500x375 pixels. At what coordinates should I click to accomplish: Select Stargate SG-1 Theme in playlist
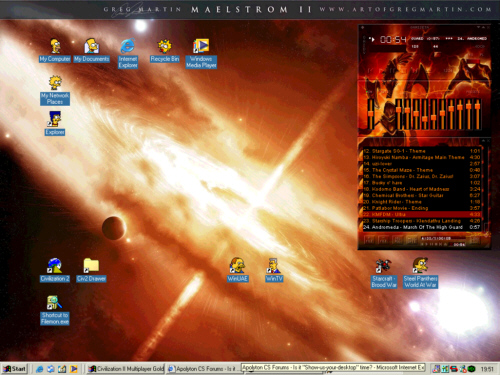coord(421,151)
